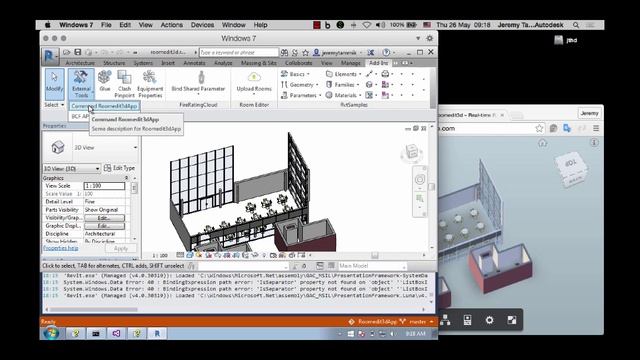Switch to the Annotate ribbon tab

194,63
